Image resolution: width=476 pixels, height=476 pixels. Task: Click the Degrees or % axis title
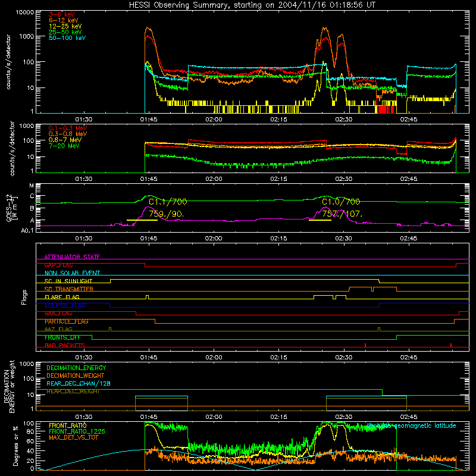[x=15, y=446]
